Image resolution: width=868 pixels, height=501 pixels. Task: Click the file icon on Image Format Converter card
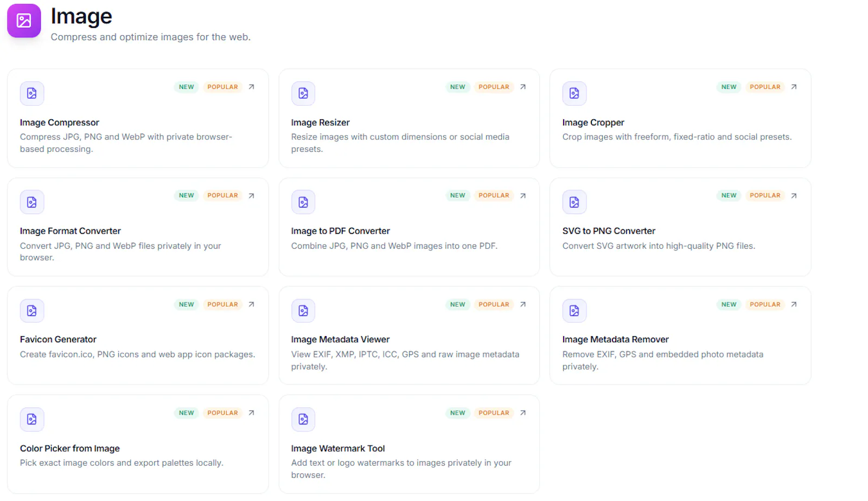pyautogui.click(x=32, y=202)
